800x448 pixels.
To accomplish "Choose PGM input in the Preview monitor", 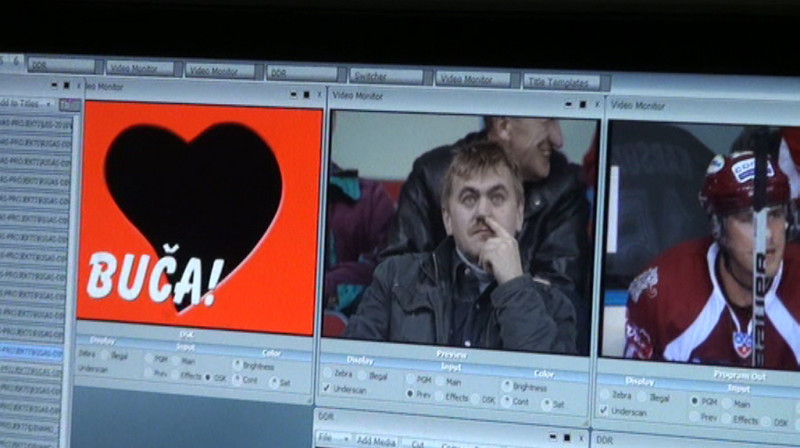I will pyautogui.click(x=411, y=379).
